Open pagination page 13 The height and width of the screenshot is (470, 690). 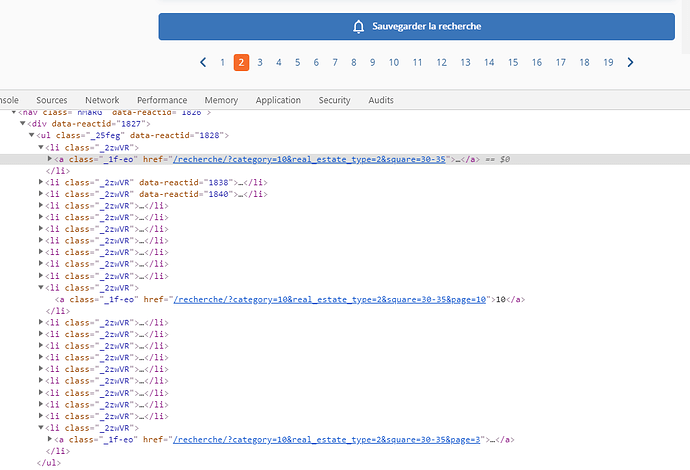(x=466, y=62)
